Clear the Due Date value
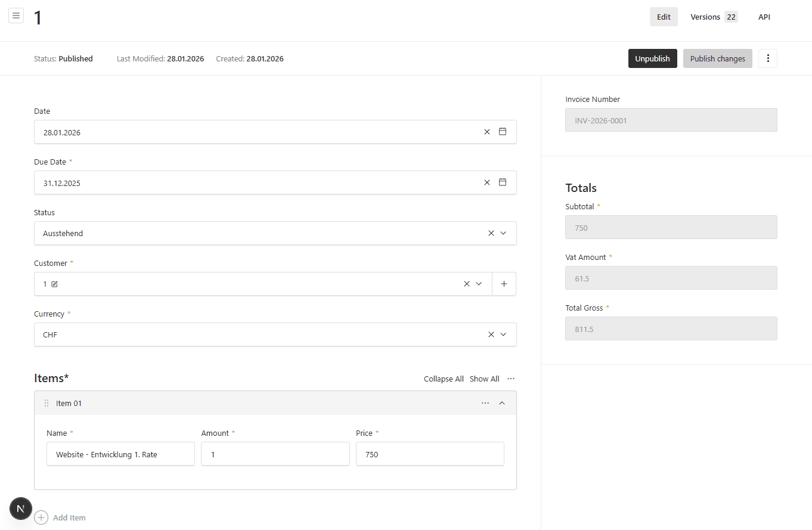The width and height of the screenshot is (812, 530). pyautogui.click(x=487, y=182)
